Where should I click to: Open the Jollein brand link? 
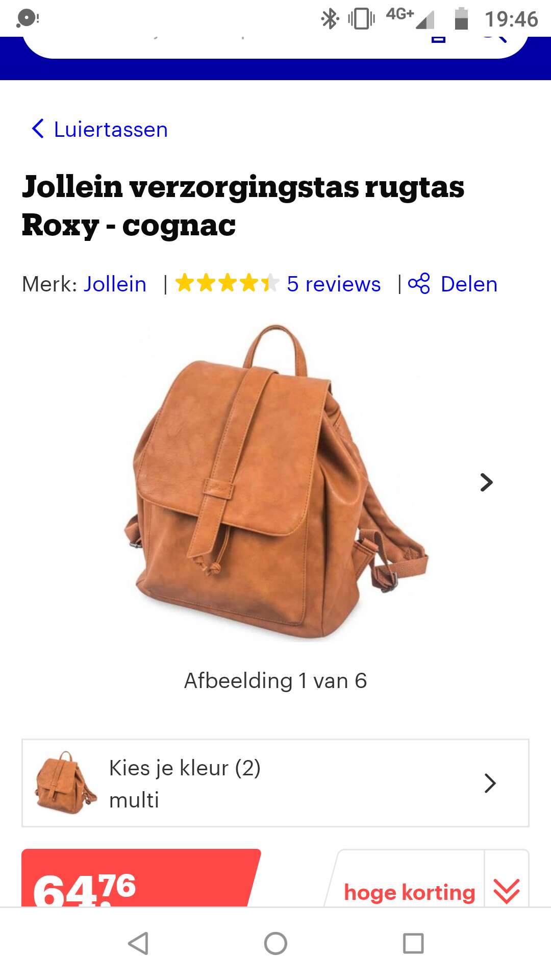pos(115,284)
